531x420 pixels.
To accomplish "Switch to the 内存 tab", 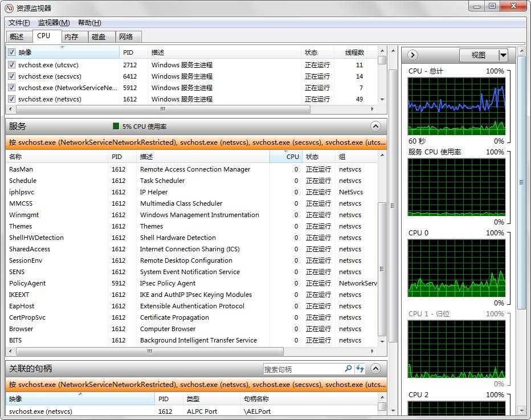I will (x=71, y=36).
